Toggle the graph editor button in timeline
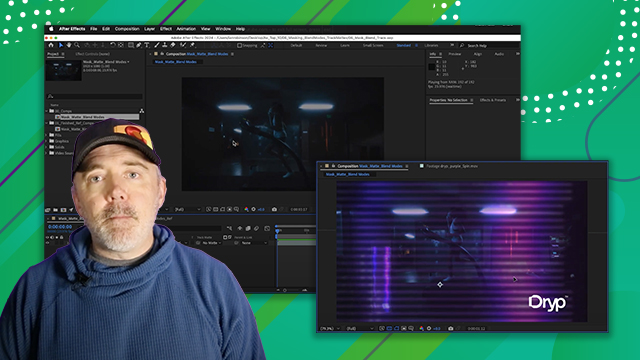Image resolution: width=640 pixels, height=360 pixels. click(x=267, y=228)
